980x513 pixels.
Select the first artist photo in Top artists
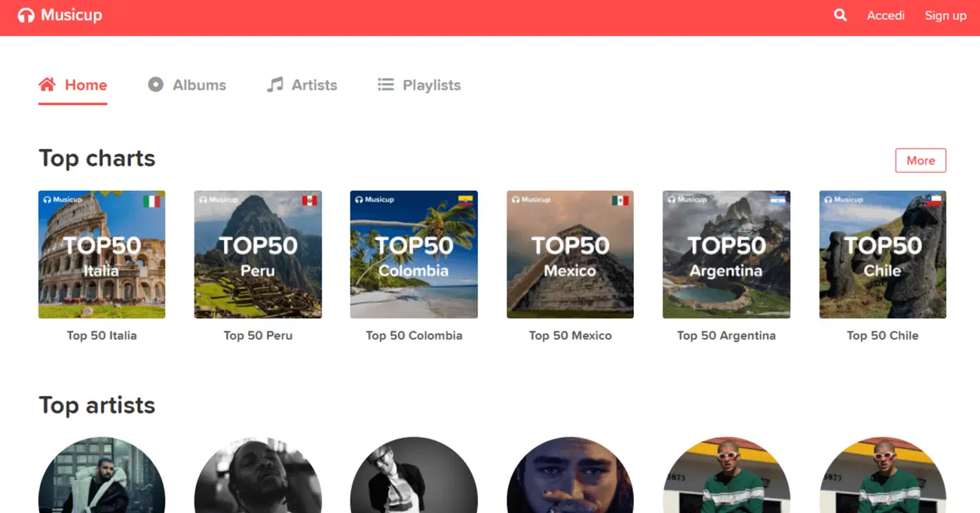102,477
